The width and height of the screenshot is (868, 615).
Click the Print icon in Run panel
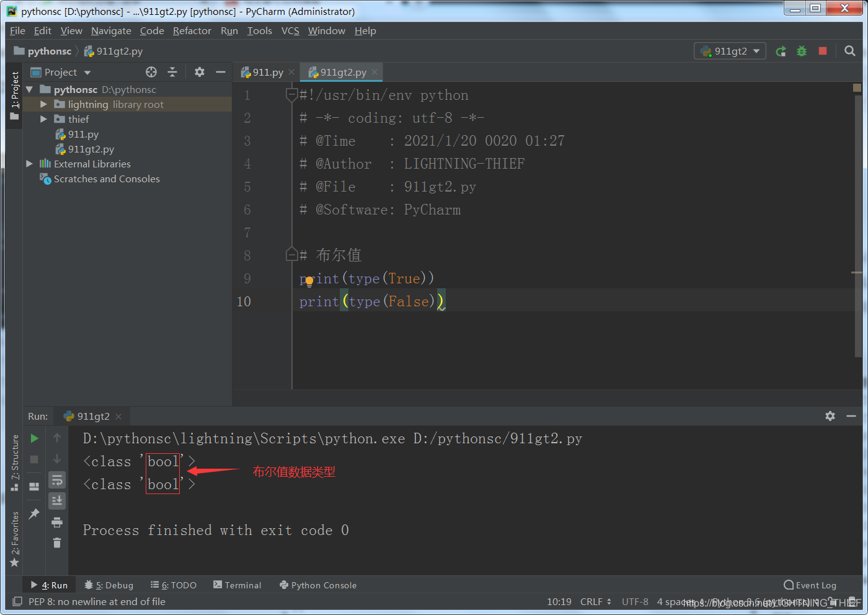(57, 522)
